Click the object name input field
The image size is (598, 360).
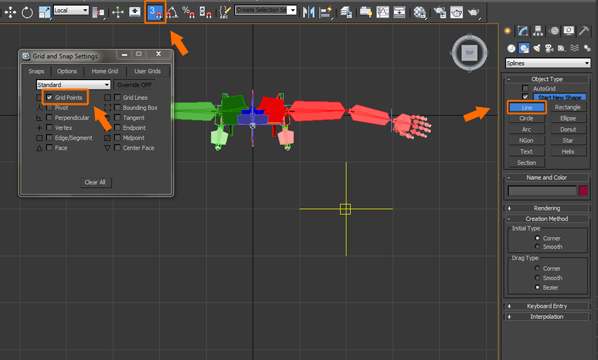[x=542, y=190]
